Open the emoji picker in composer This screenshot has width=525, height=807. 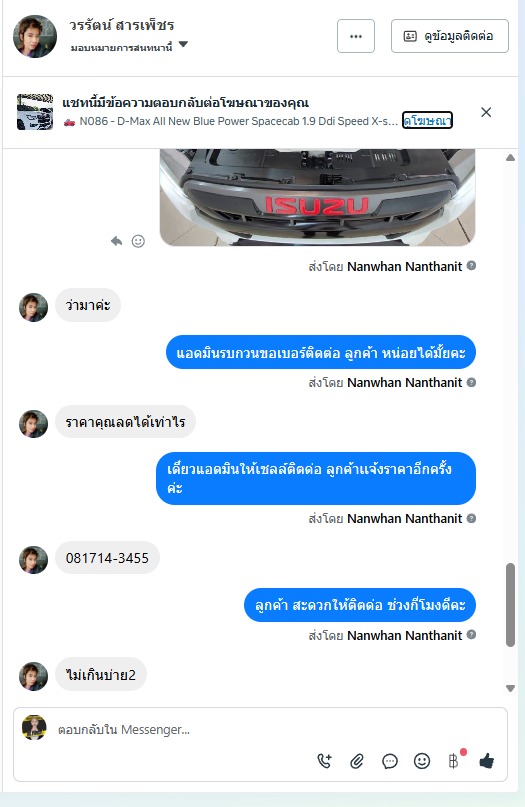click(422, 761)
